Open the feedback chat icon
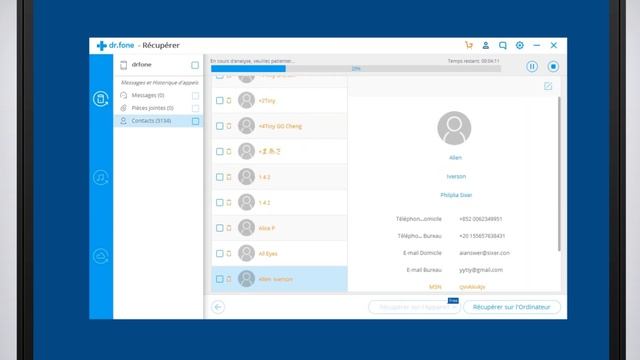Screen dimensions: 640x360 tap(502, 45)
